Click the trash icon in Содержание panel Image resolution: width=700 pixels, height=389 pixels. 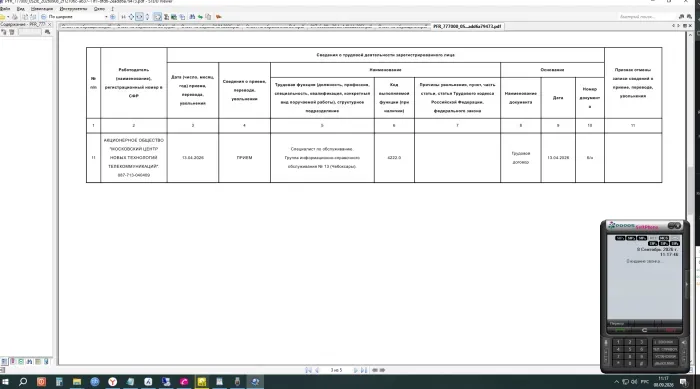(x=12, y=32)
